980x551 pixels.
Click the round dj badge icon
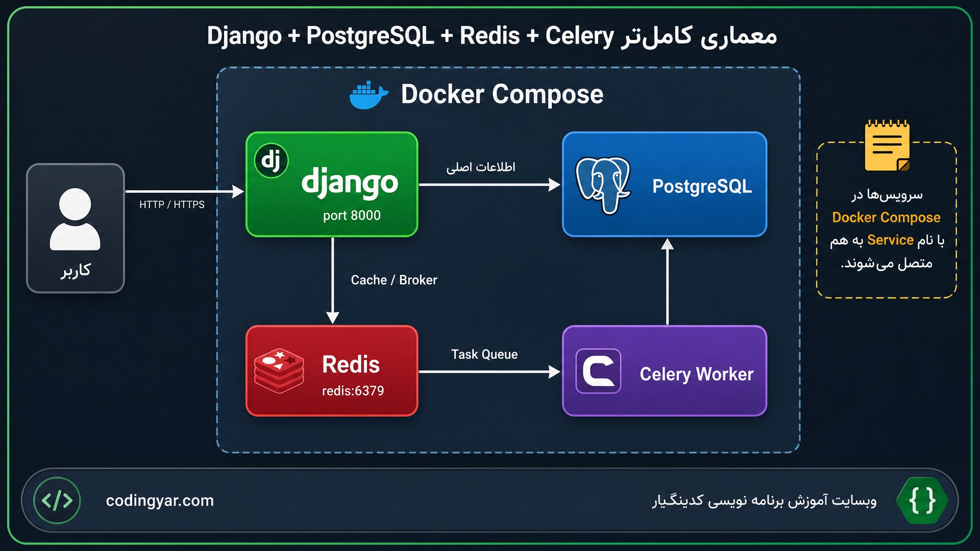click(x=271, y=160)
